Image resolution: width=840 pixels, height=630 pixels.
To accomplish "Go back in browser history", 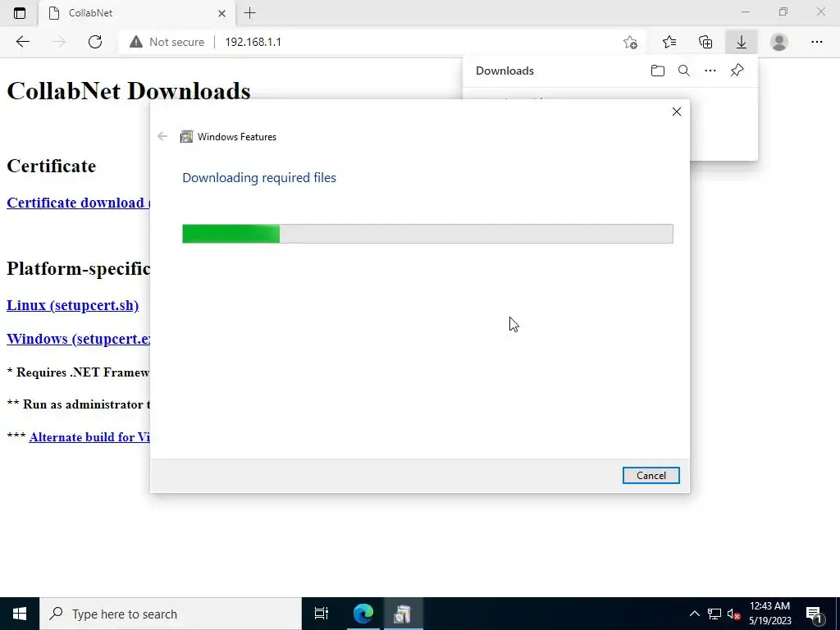I will pos(22,42).
